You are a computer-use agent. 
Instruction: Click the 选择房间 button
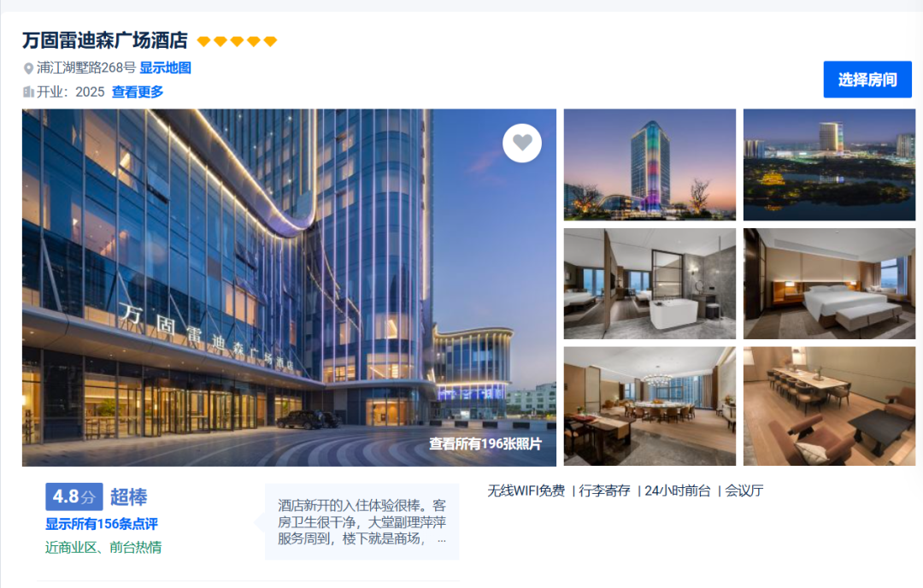point(867,79)
